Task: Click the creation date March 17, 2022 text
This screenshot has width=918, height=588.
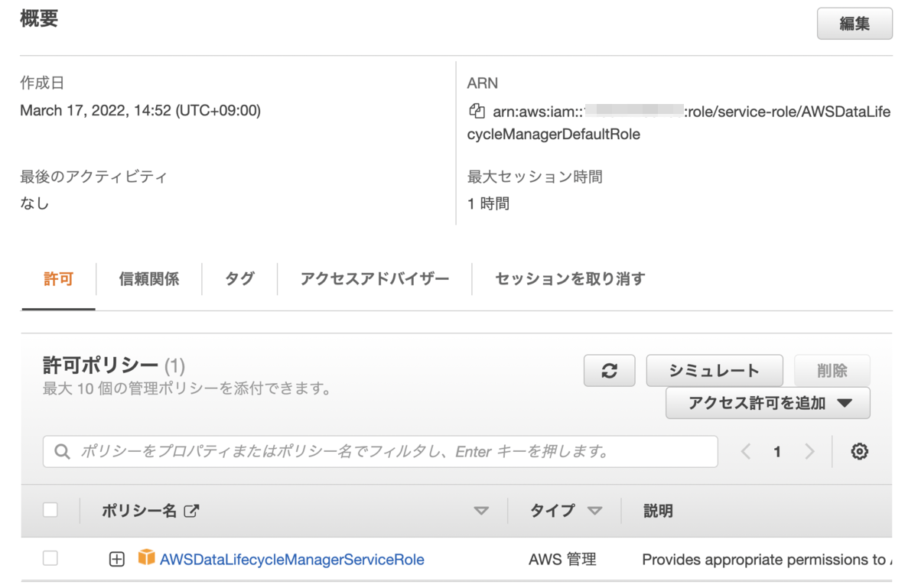Action: [x=141, y=111]
